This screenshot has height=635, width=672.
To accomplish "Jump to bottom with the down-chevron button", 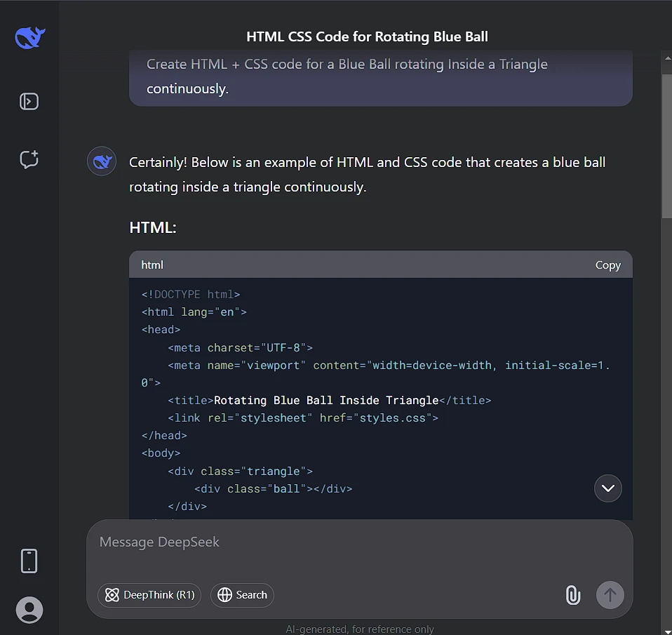I will coord(607,488).
